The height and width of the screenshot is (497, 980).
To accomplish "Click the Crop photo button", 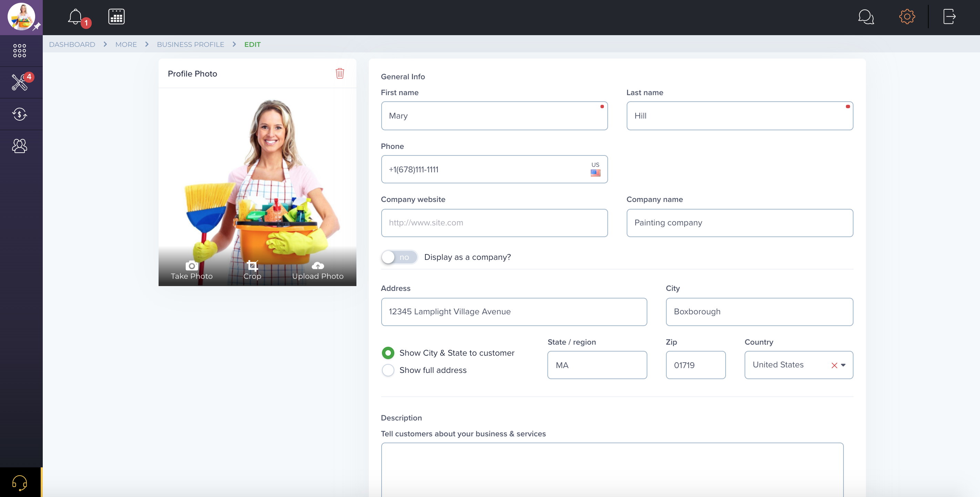I will coord(252,271).
